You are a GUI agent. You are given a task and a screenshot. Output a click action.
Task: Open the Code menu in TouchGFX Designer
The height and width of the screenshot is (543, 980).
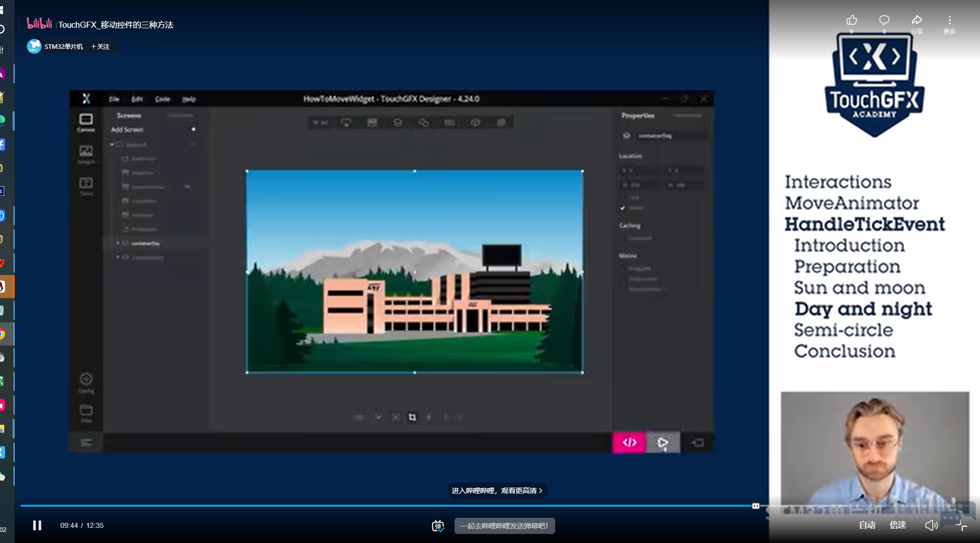[x=162, y=99]
